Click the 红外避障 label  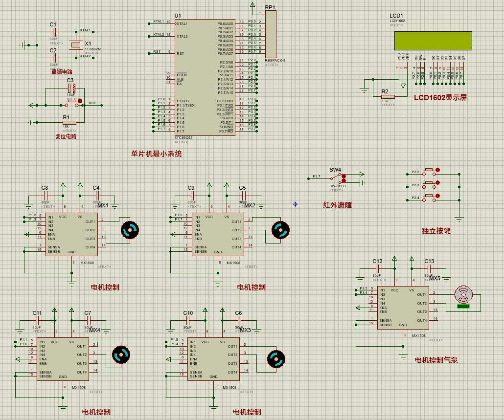tap(337, 204)
